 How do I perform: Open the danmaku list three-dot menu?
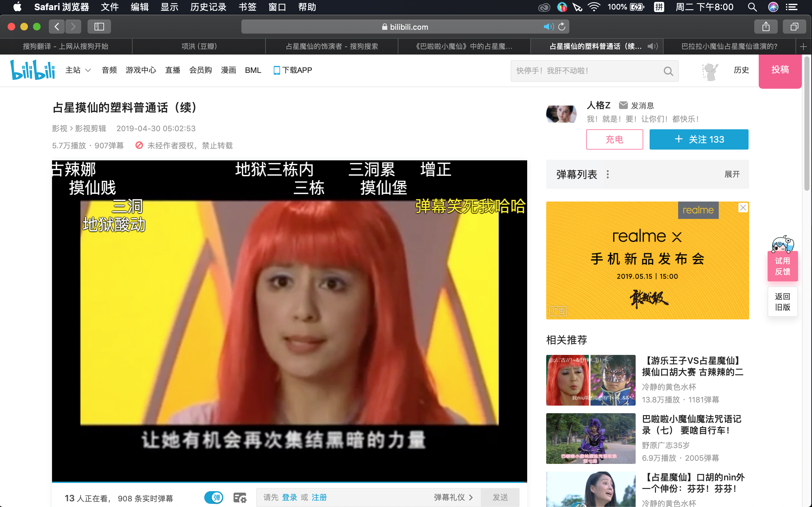(x=608, y=174)
